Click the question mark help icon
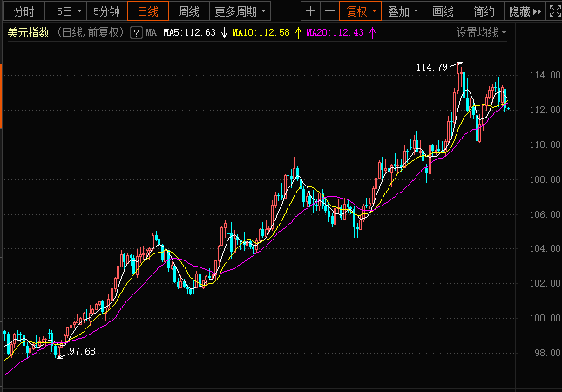562x392 pixels. pyautogui.click(x=137, y=32)
